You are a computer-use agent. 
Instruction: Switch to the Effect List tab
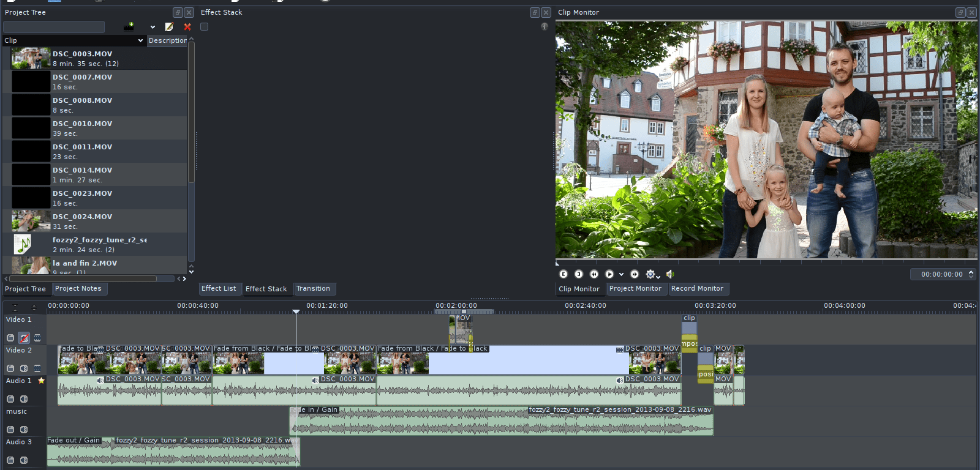pos(219,289)
